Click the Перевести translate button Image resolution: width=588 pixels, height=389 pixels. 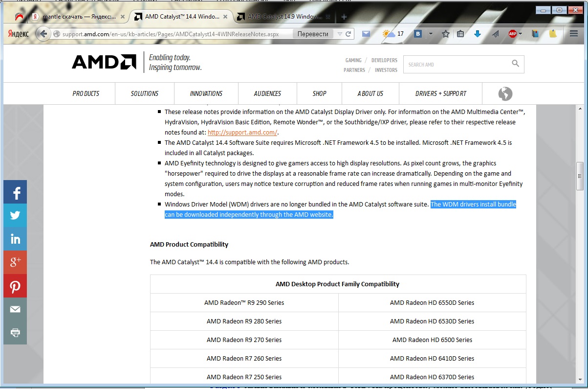pyautogui.click(x=313, y=34)
